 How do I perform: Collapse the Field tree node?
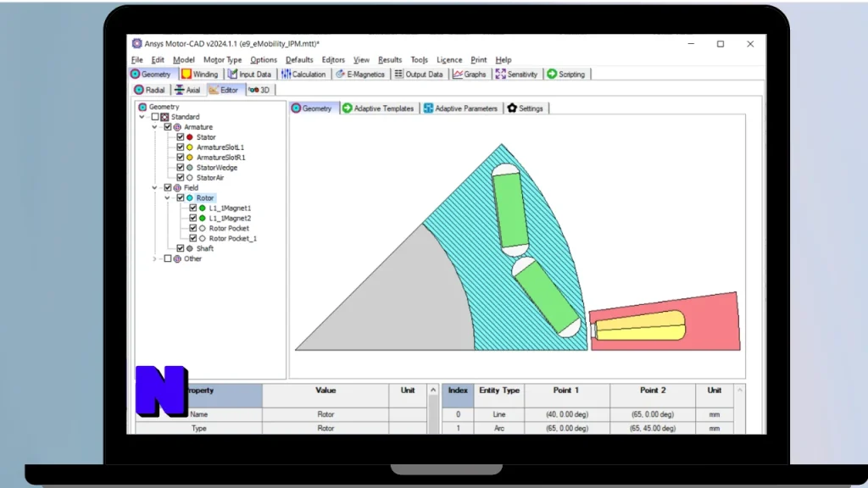coord(155,188)
